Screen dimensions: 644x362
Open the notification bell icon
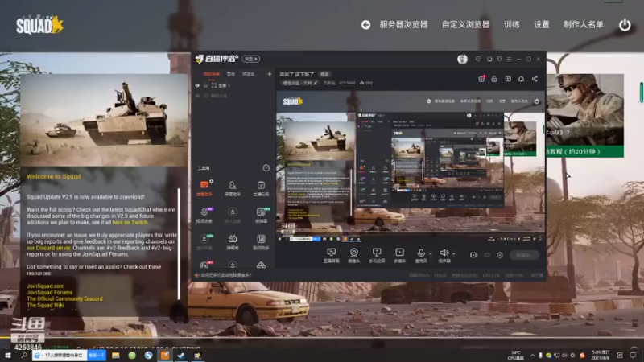(x=521, y=79)
